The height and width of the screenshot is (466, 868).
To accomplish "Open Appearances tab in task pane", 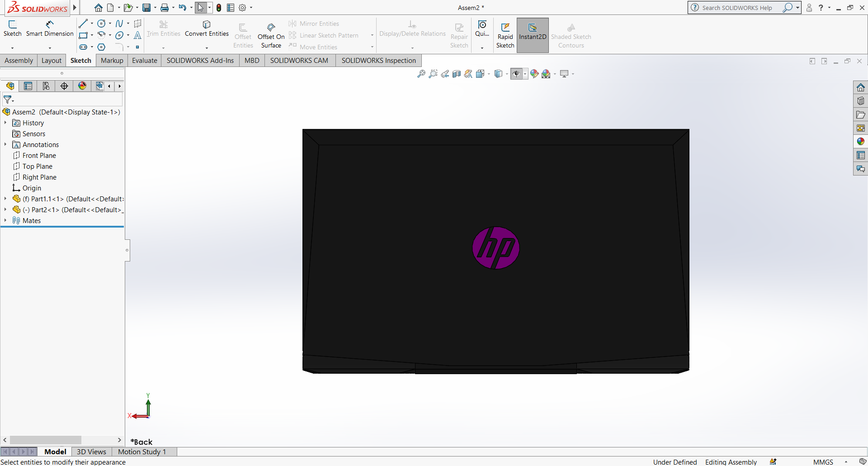I will (861, 142).
